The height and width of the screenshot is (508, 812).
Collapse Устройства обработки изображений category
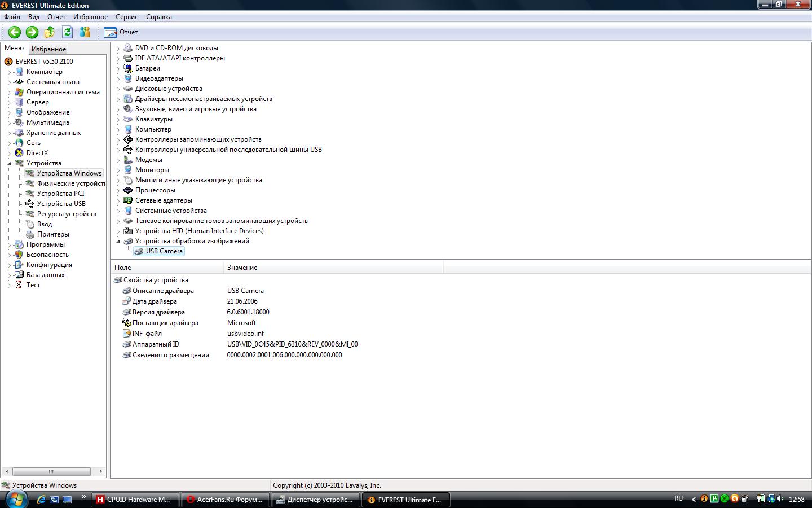[x=118, y=242]
